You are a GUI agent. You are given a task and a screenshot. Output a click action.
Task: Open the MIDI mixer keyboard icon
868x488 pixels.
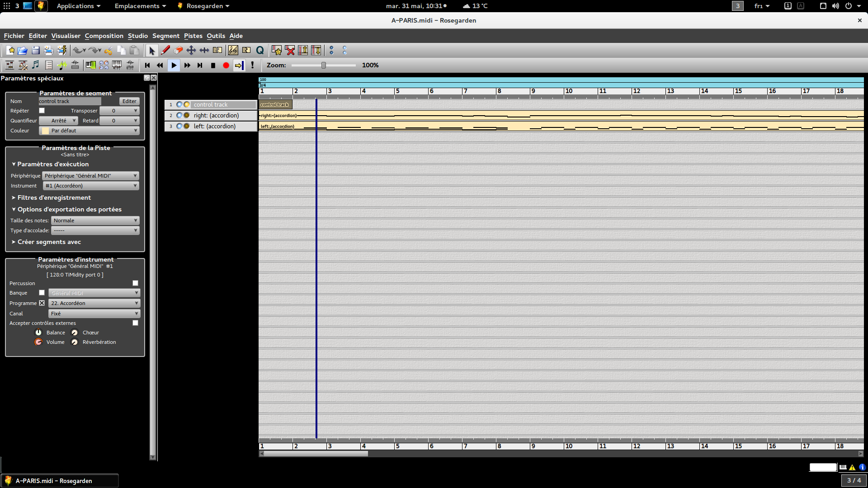pyautogui.click(x=117, y=65)
